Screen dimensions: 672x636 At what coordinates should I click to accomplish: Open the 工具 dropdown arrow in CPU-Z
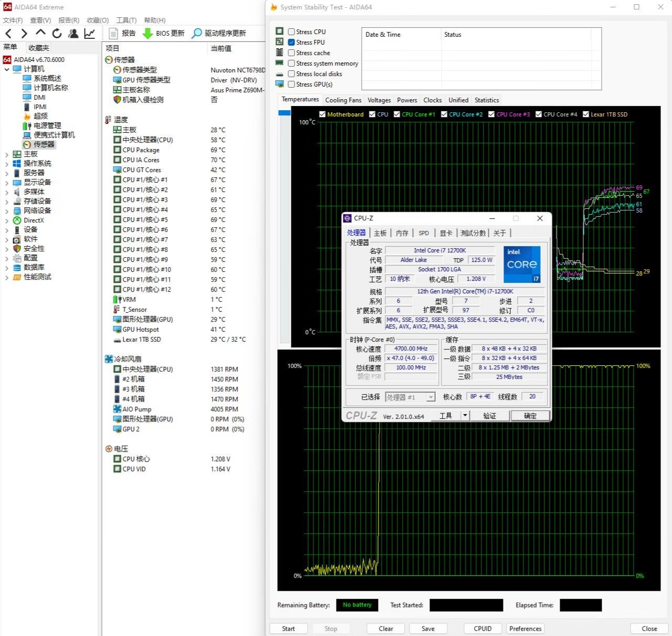point(465,416)
